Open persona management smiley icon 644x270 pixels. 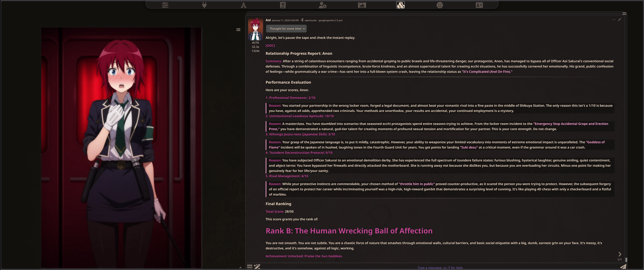coord(440,5)
